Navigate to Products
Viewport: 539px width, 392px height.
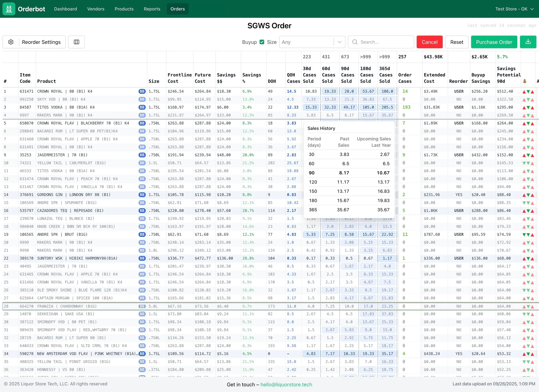click(x=124, y=9)
